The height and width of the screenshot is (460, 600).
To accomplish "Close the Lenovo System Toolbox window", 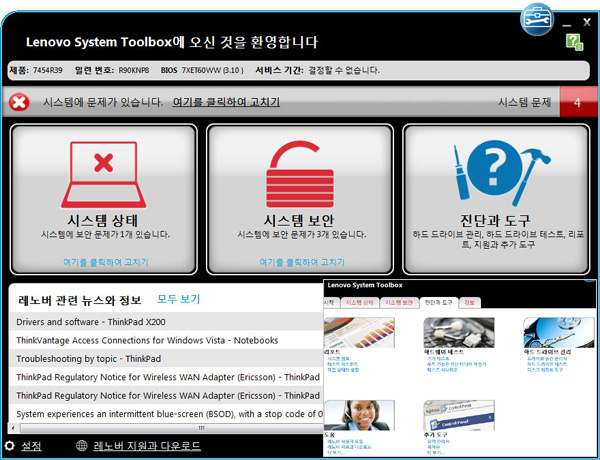I will coord(587,22).
